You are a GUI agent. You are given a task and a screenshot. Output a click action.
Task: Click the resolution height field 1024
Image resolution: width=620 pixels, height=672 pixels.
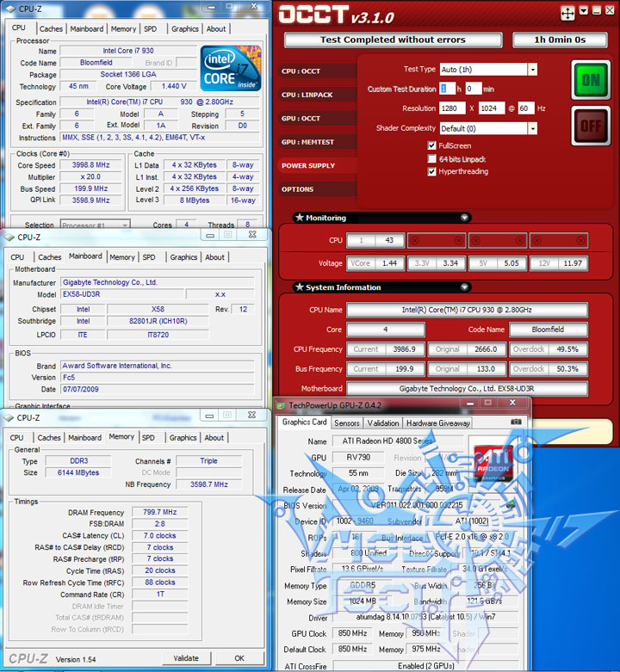pos(492,108)
